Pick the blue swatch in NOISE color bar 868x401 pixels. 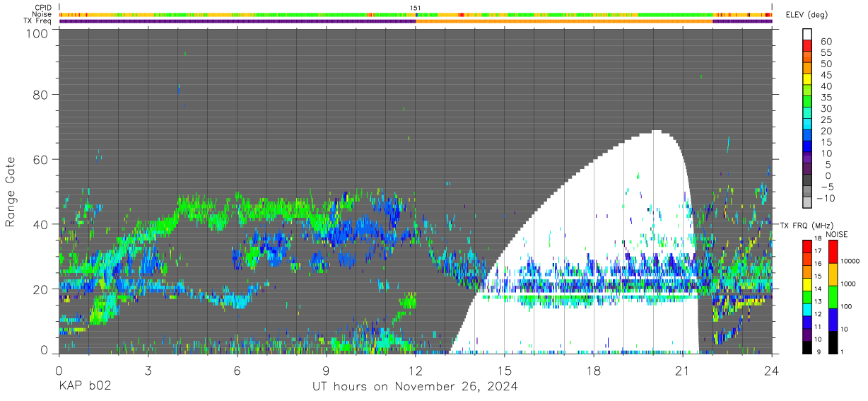coord(833,319)
